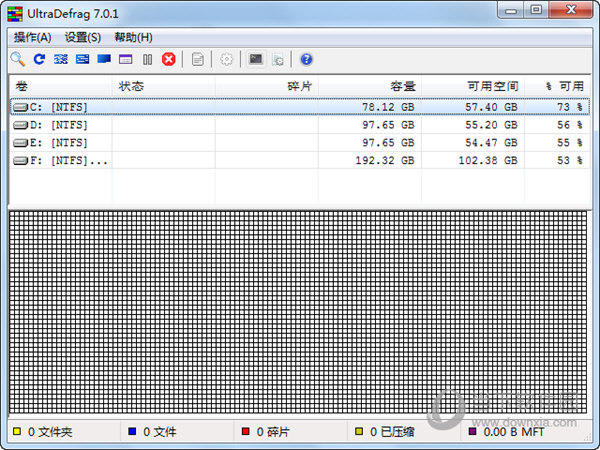Select the C: [NTFS] volume row
600x450 pixels.
(x=300, y=107)
